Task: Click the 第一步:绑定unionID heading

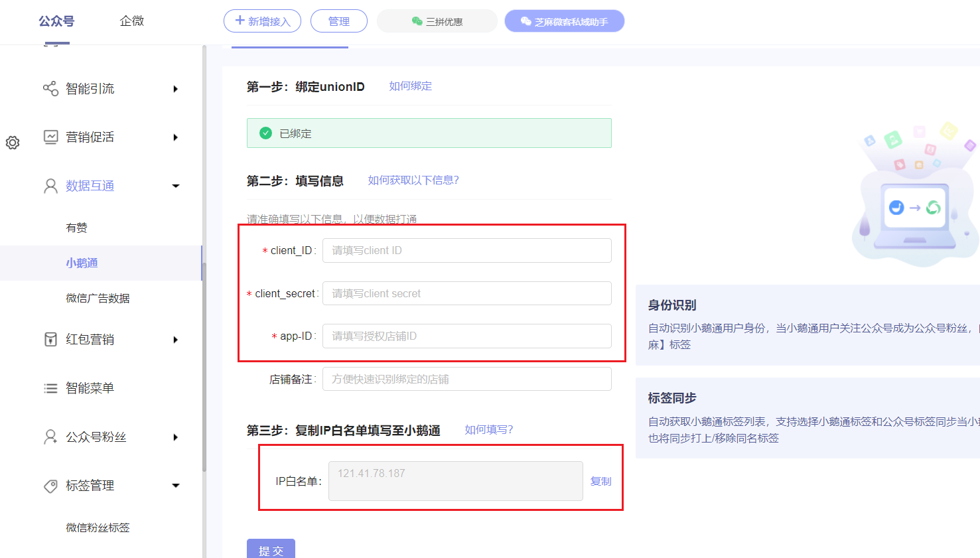Action: 306,87
